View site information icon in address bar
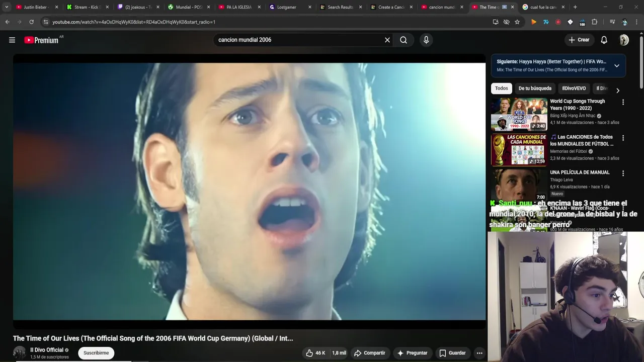The image size is (644, 362). pyautogui.click(x=46, y=22)
